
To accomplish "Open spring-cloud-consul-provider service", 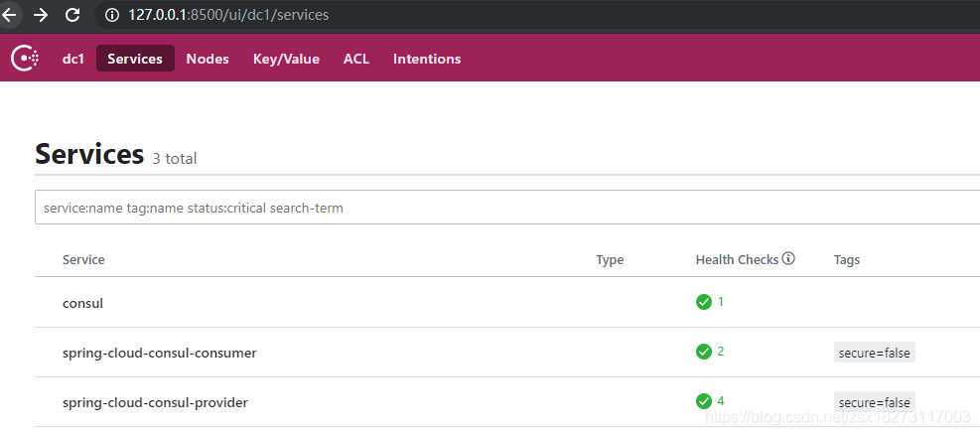I will tap(155, 402).
